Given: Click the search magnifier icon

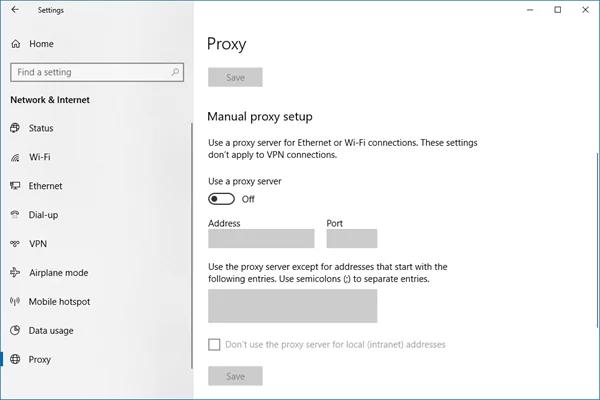Looking at the screenshot, I should click(x=176, y=72).
